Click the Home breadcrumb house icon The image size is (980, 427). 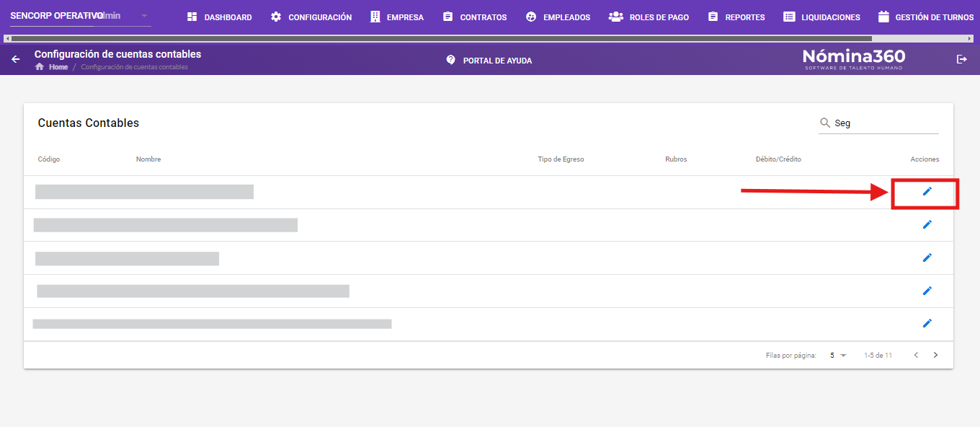click(40, 67)
